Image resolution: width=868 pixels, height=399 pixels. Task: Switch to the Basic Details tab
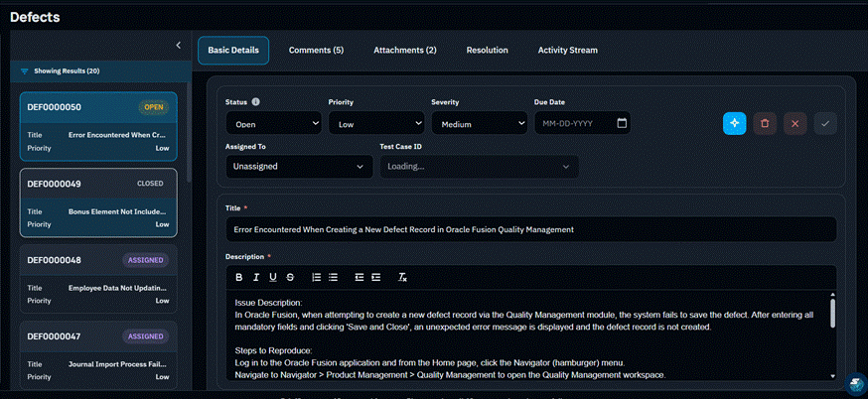click(x=233, y=51)
